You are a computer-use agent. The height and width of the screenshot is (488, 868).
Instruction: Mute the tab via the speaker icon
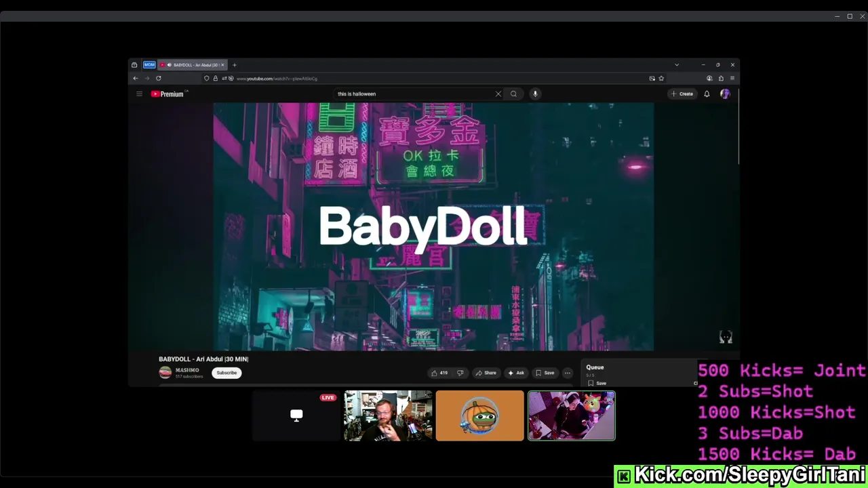[x=169, y=65]
